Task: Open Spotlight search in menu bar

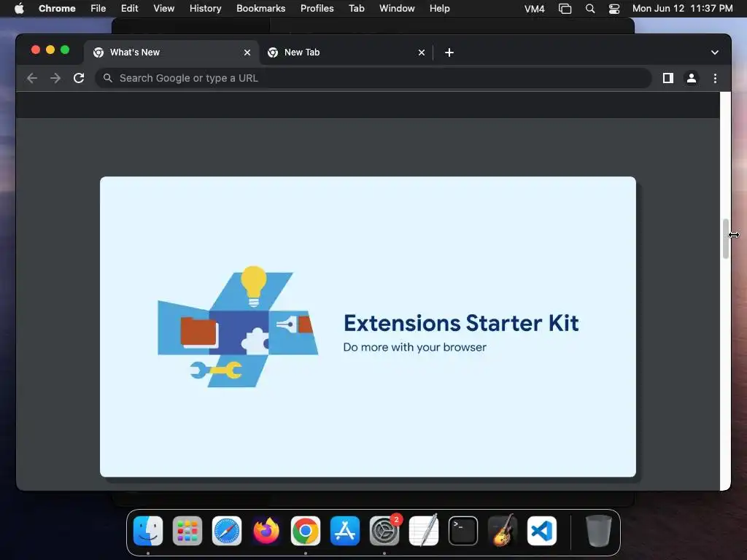Action: pos(589,9)
